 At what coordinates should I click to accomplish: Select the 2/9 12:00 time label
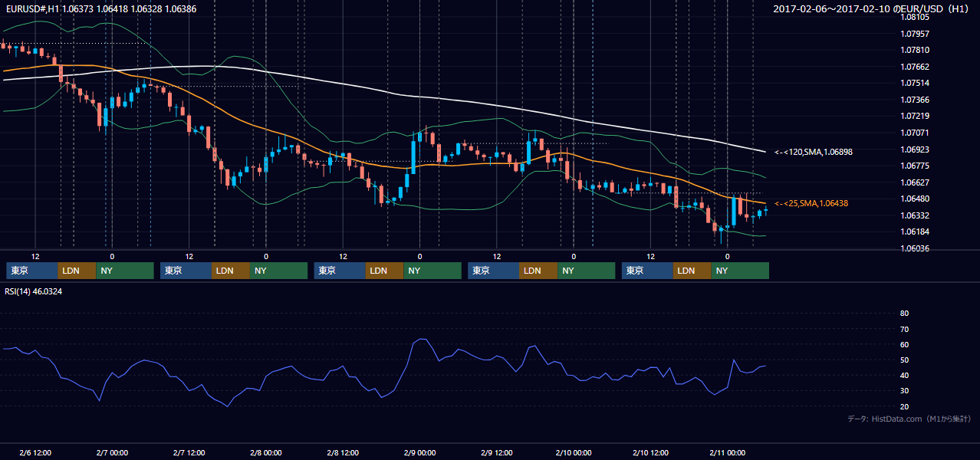tap(496, 453)
